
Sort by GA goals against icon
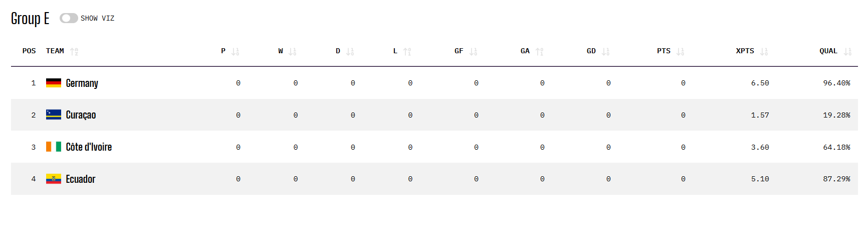click(x=539, y=51)
